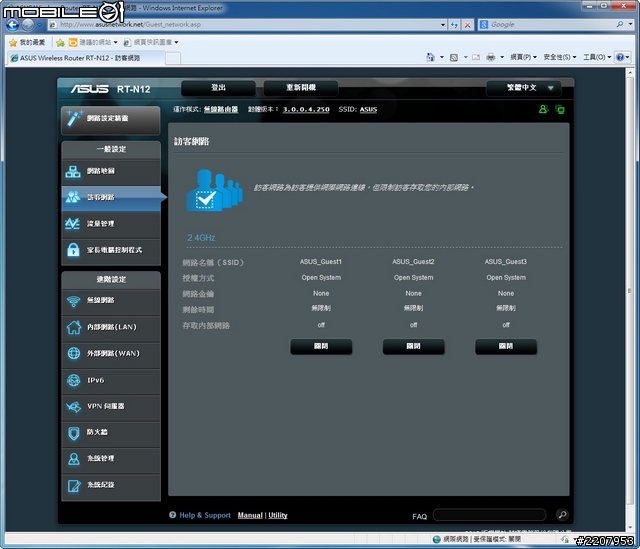
Task: Click IE home toolbar icon
Action: click(x=431, y=57)
